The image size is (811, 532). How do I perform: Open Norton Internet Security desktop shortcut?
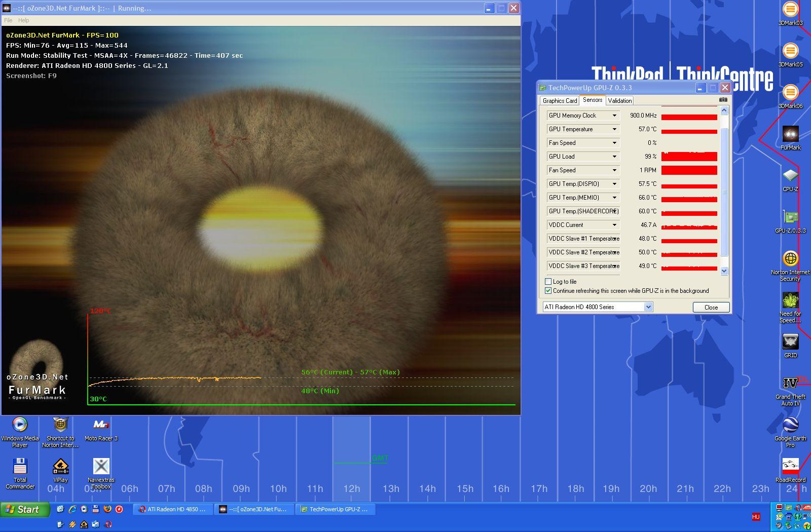(x=790, y=266)
